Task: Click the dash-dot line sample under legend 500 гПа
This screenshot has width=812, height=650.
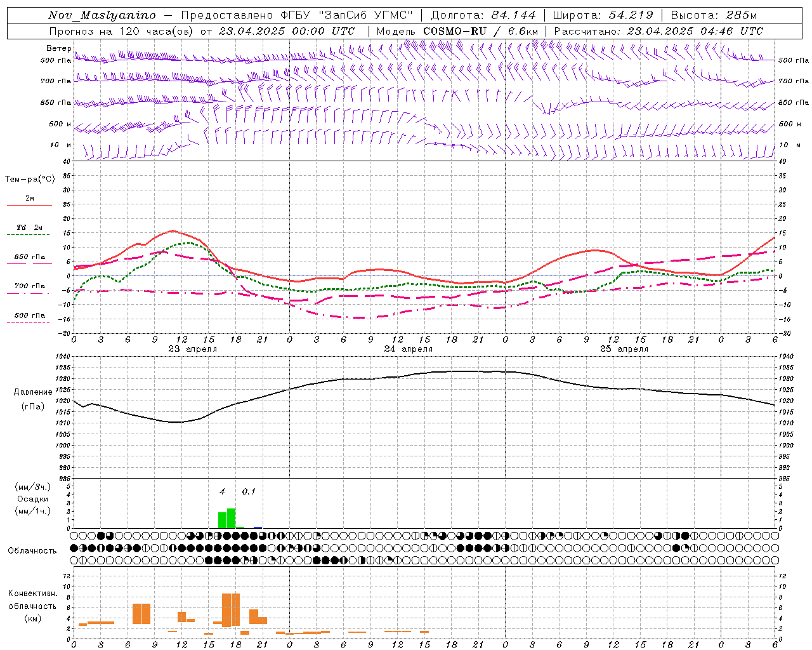Action: tap(29, 322)
